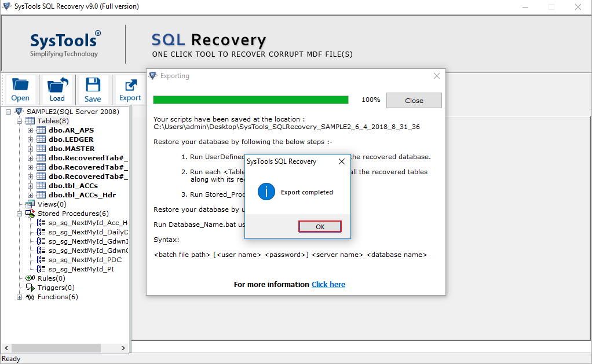Click the table icon beside dbo.tbl_ACCs
The height and width of the screenshot is (364, 592).
(x=41, y=186)
